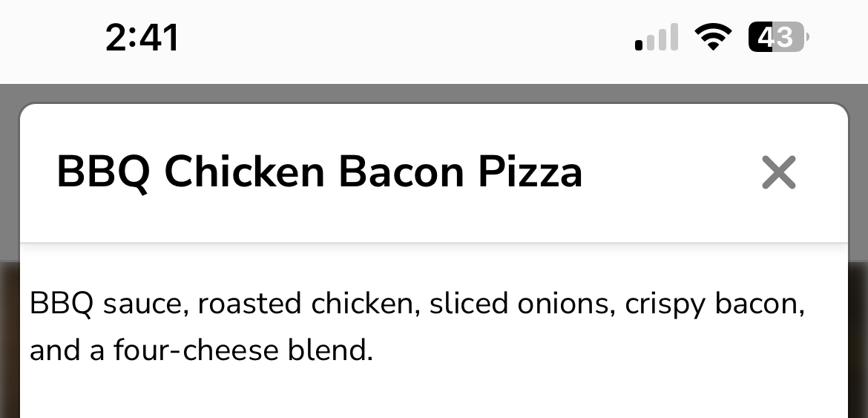Tap the dimmed backdrop above the dialog
The image size is (868, 418).
click(434, 93)
